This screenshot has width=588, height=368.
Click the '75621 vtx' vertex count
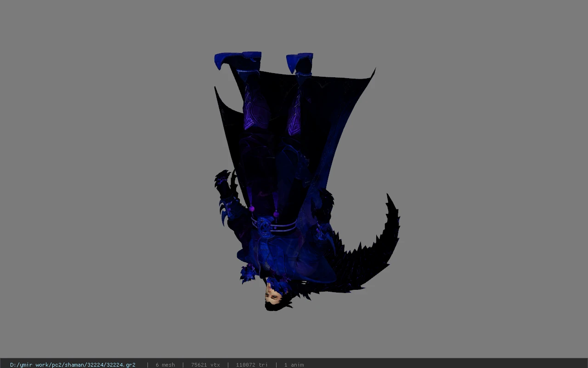[x=205, y=365]
